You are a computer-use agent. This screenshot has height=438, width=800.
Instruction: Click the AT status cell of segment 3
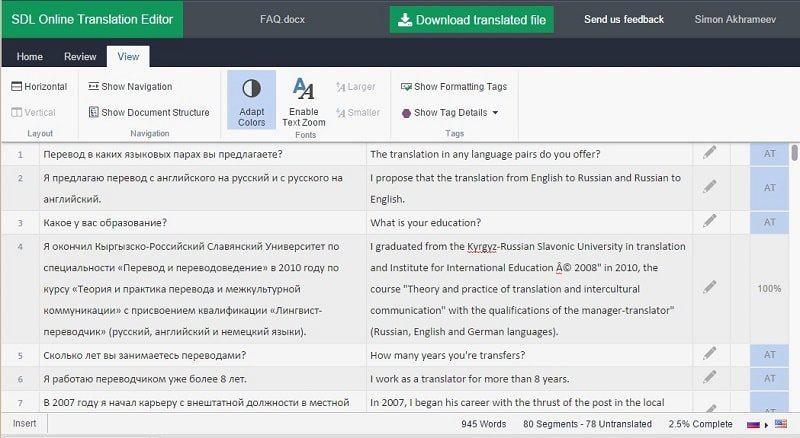tap(769, 222)
